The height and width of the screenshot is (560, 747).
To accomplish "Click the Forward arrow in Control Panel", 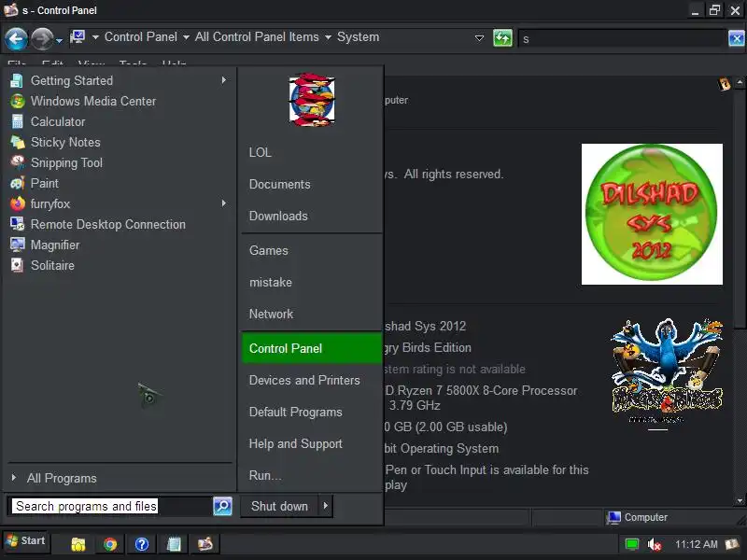I will 42,38.
